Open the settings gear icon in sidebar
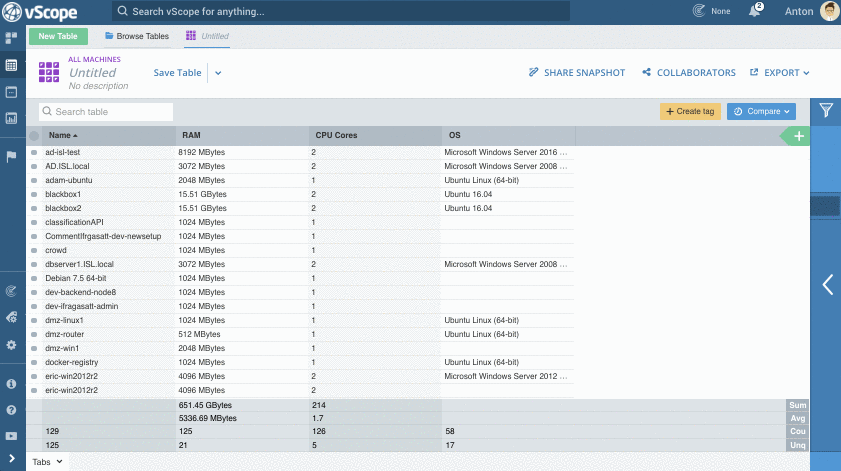Viewport: 841px width, 471px height. click(11, 345)
